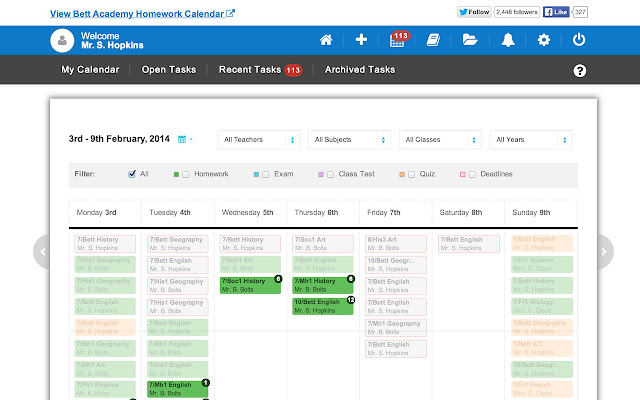Expand the All Teachers dropdown
Screen dimensions: 640x400
point(259,139)
